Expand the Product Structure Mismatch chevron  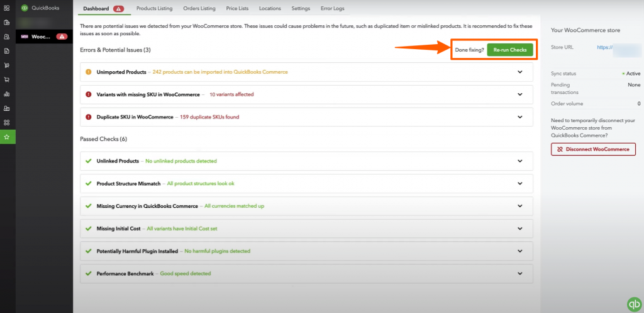click(520, 183)
